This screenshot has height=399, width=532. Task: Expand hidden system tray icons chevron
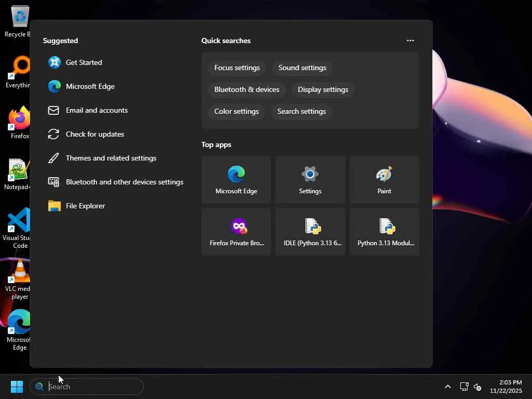pyautogui.click(x=448, y=387)
